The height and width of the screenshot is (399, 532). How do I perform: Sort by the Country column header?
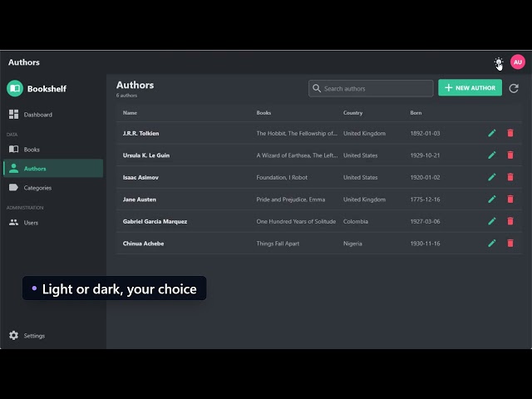(352, 113)
